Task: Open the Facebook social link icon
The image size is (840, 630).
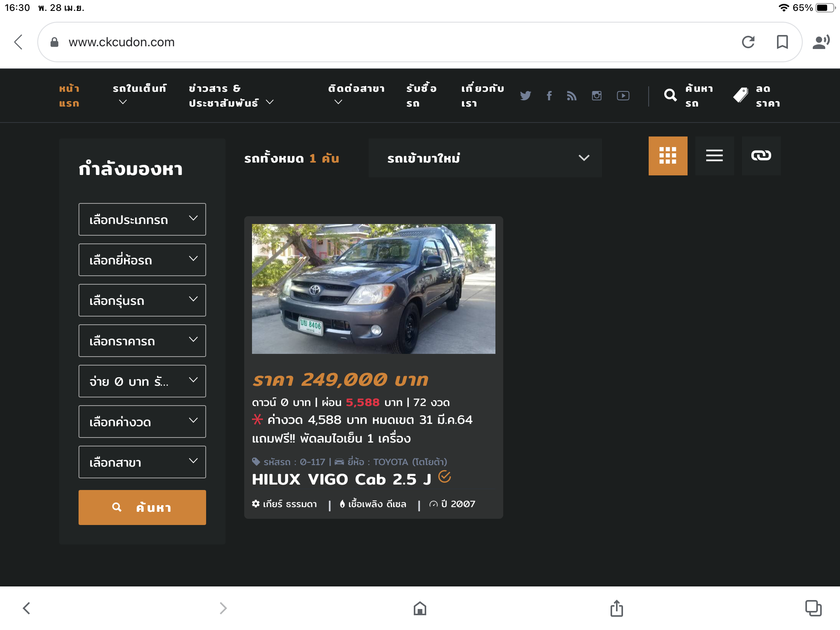Action: click(549, 96)
